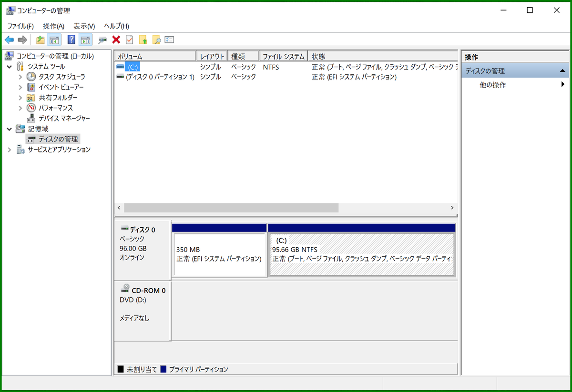Click the red X delete icon

[116, 40]
